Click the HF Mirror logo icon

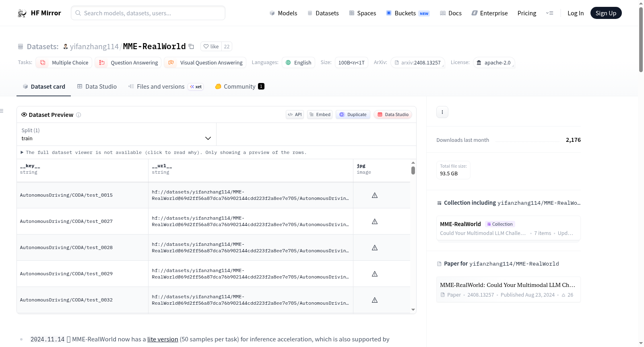[22, 13]
